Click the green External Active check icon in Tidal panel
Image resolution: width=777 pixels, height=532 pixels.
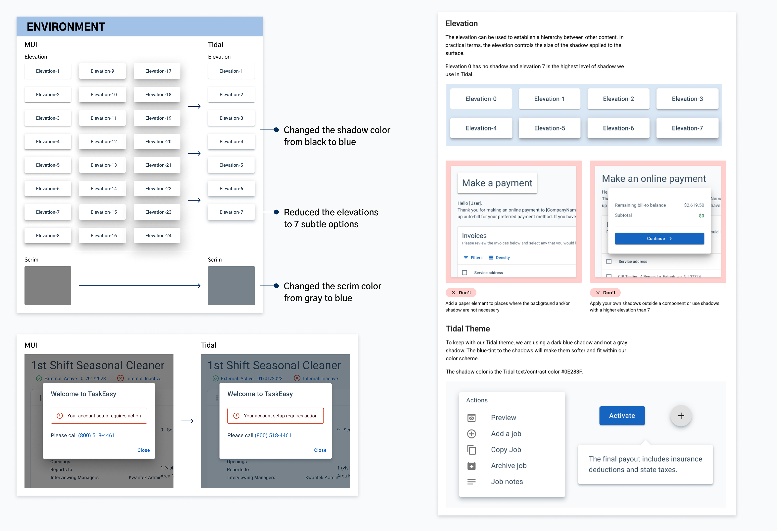216,379
